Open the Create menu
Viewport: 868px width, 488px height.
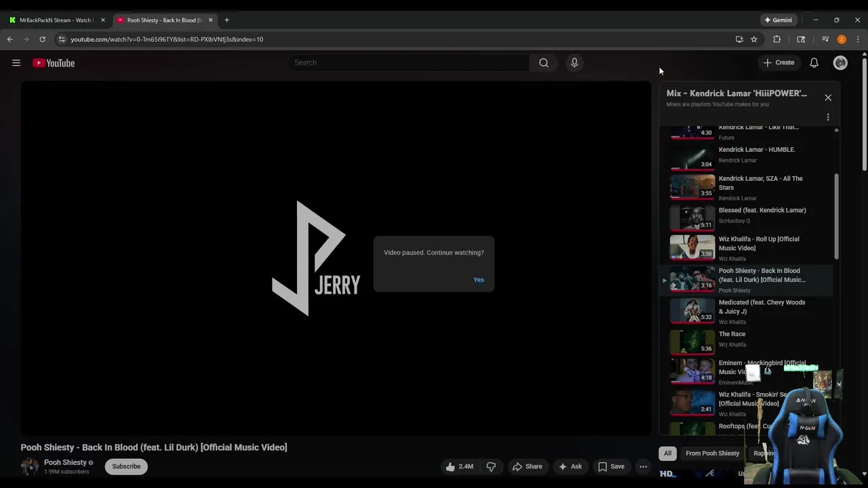[778, 63]
